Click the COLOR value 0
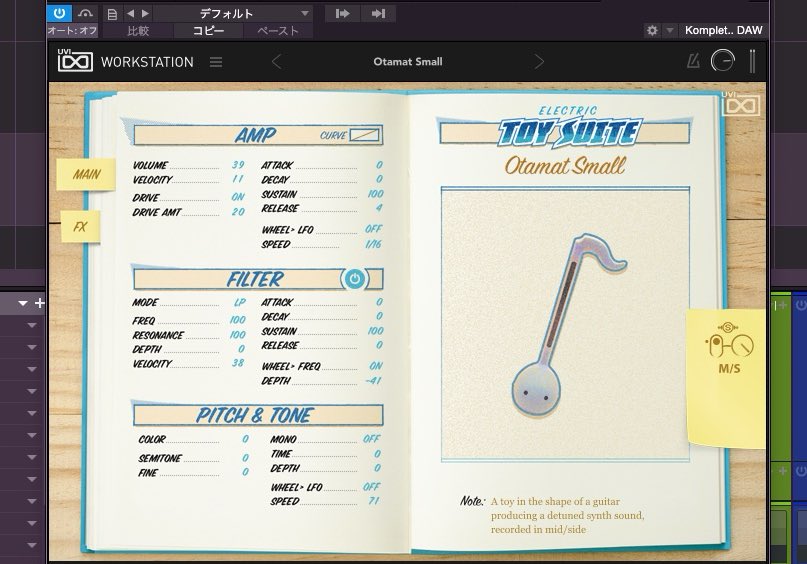 pyautogui.click(x=245, y=439)
